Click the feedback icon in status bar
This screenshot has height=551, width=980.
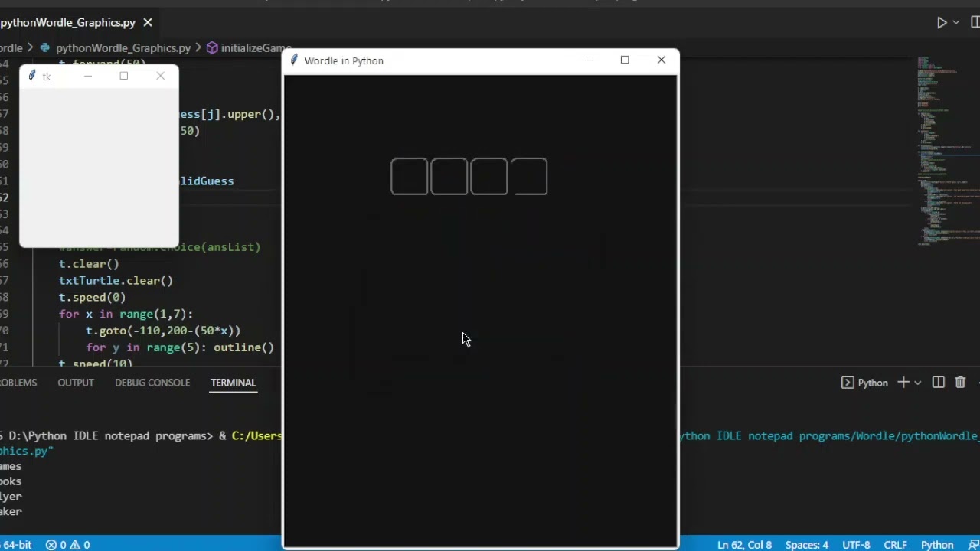974,545
